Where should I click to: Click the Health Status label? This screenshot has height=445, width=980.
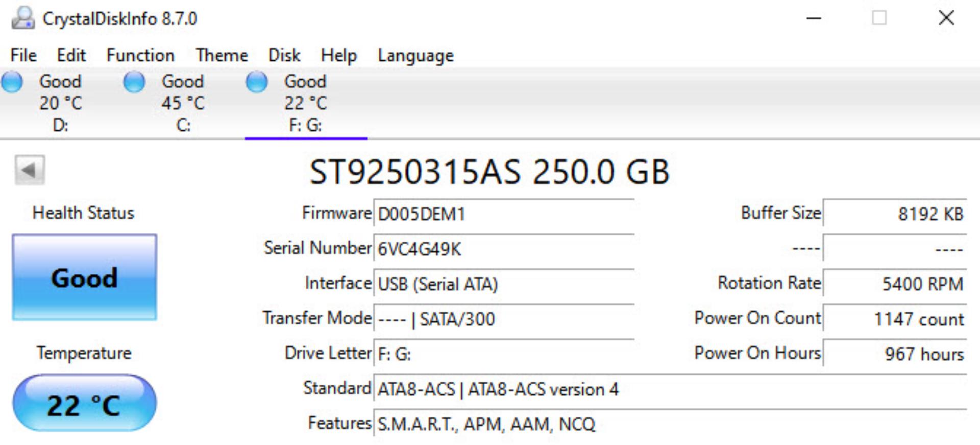[x=83, y=213]
